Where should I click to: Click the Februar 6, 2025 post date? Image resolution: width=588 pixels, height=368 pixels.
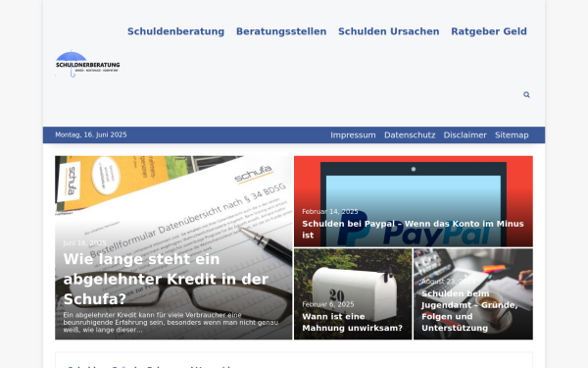tap(328, 304)
